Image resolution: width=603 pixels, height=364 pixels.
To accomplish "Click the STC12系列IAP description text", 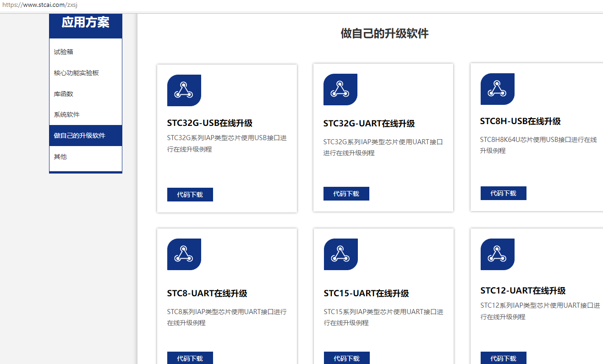I will [540, 311].
